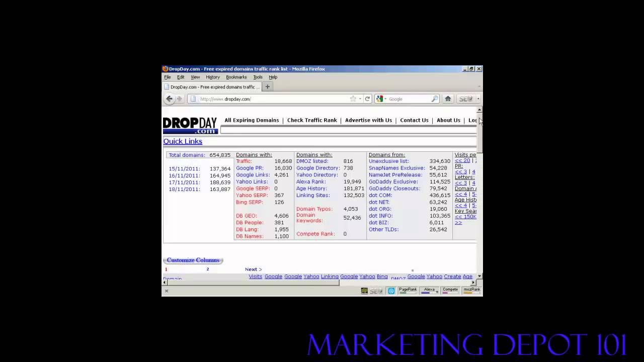The image size is (644, 362).
Task: Click the Forward navigation arrow
Action: [179, 99]
